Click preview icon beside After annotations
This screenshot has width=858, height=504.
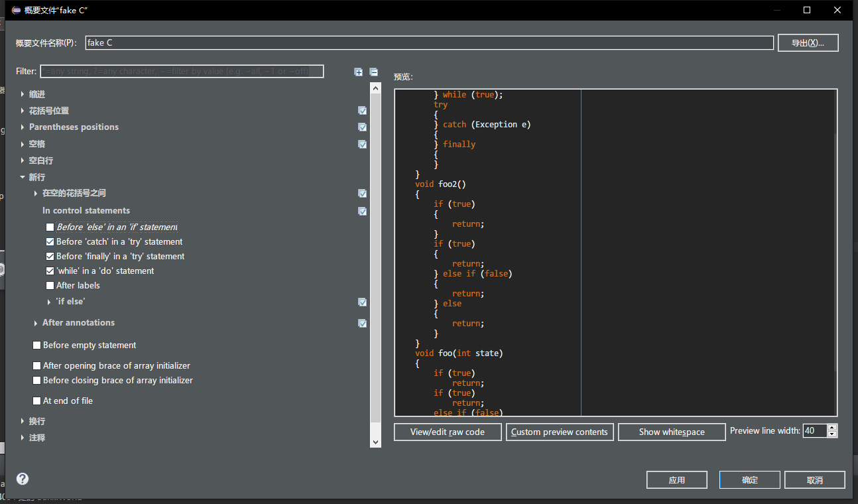362,323
